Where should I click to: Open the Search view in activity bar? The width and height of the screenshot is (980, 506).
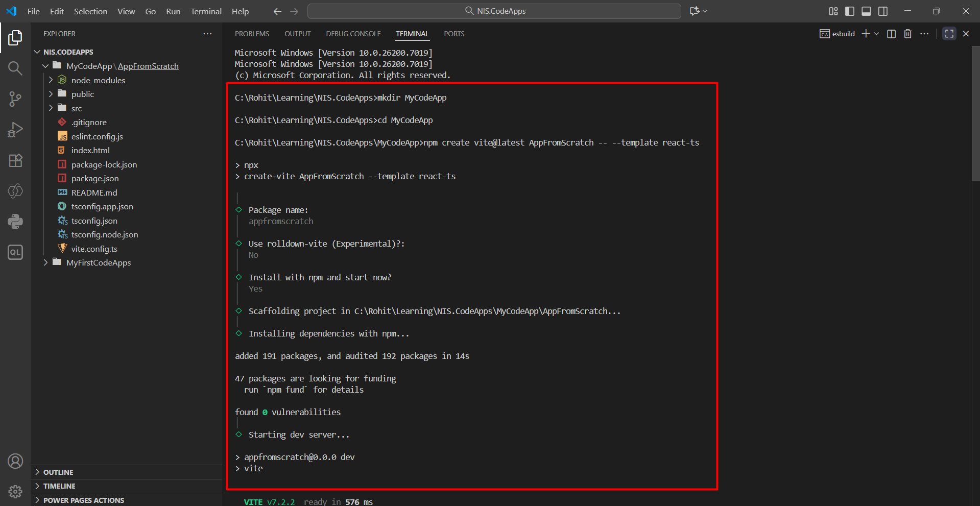coord(15,68)
